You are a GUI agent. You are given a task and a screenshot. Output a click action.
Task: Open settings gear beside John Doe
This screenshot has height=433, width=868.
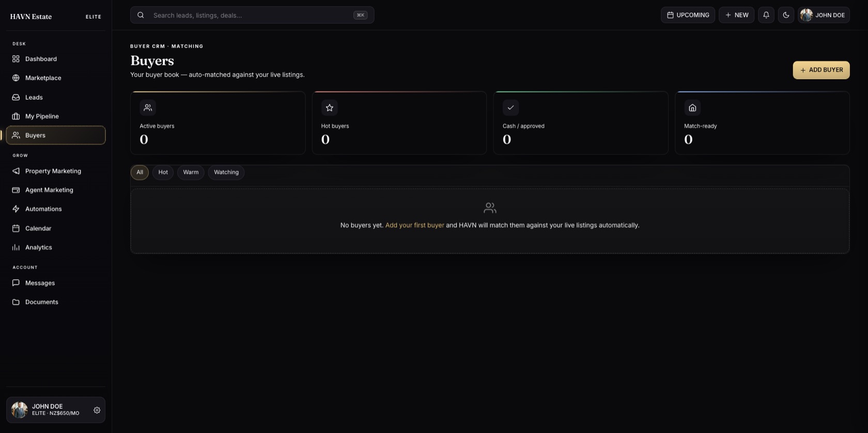pos(97,410)
